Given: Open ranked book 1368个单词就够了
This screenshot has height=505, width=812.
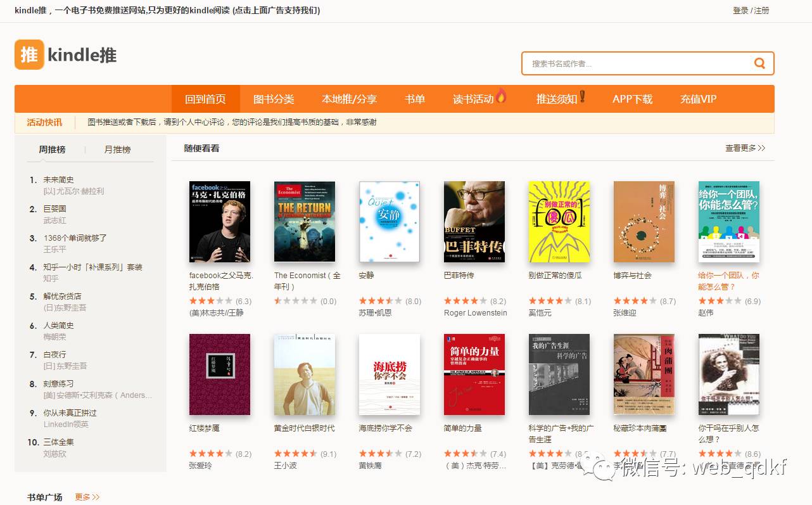Looking at the screenshot, I should [x=75, y=238].
